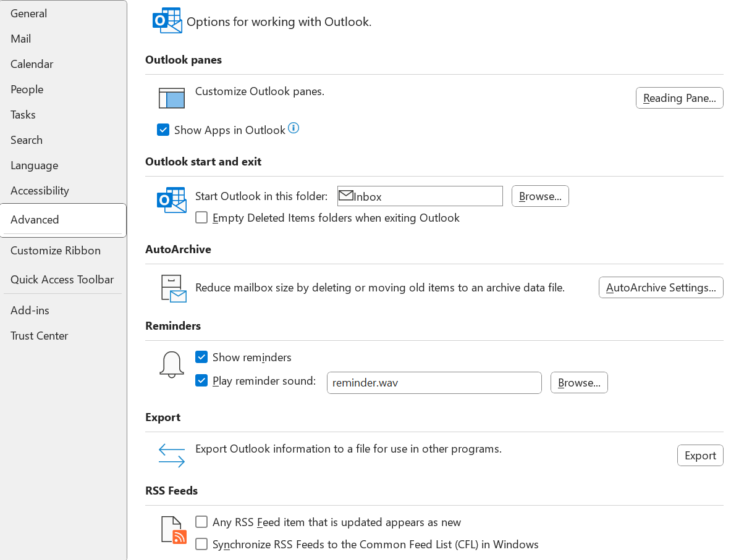Click the 'Reduce mailbox size by deleting' text
The height and width of the screenshot is (560, 731).
[380, 288]
